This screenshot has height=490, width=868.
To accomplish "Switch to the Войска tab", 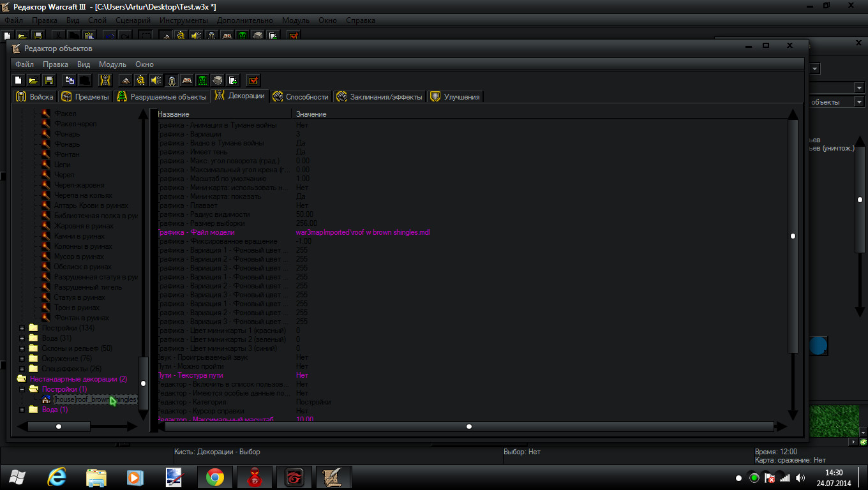I will (x=35, y=96).
